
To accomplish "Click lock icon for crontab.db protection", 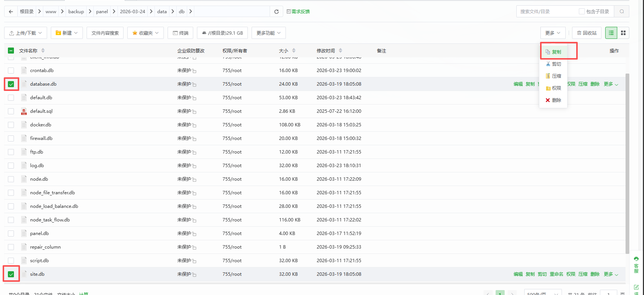I will 194,71.
